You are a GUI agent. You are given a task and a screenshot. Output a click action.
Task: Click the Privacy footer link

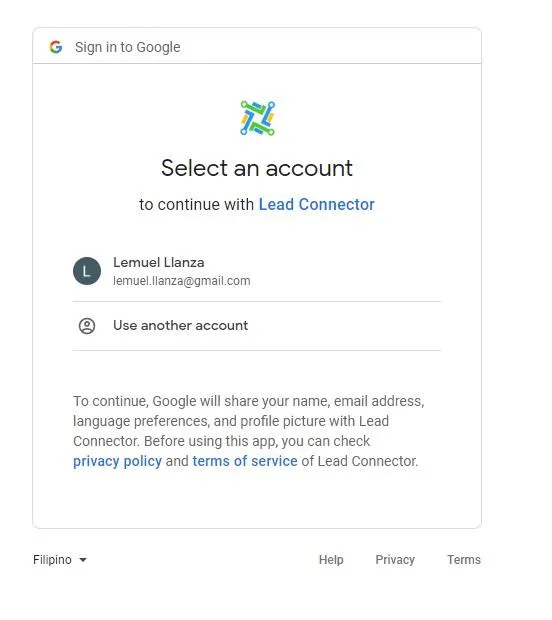pos(395,560)
